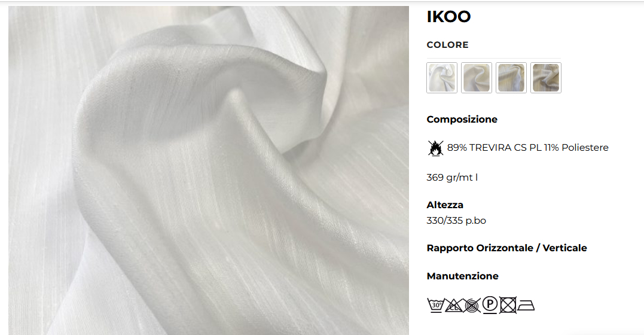Screen dimensions: 644x335
Task: Click the 30° wash care symbol
Action: 435,305
